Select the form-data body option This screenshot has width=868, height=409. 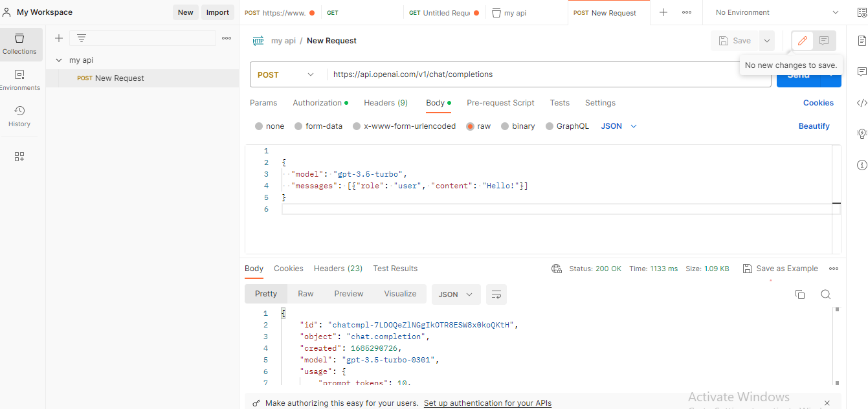tap(298, 127)
